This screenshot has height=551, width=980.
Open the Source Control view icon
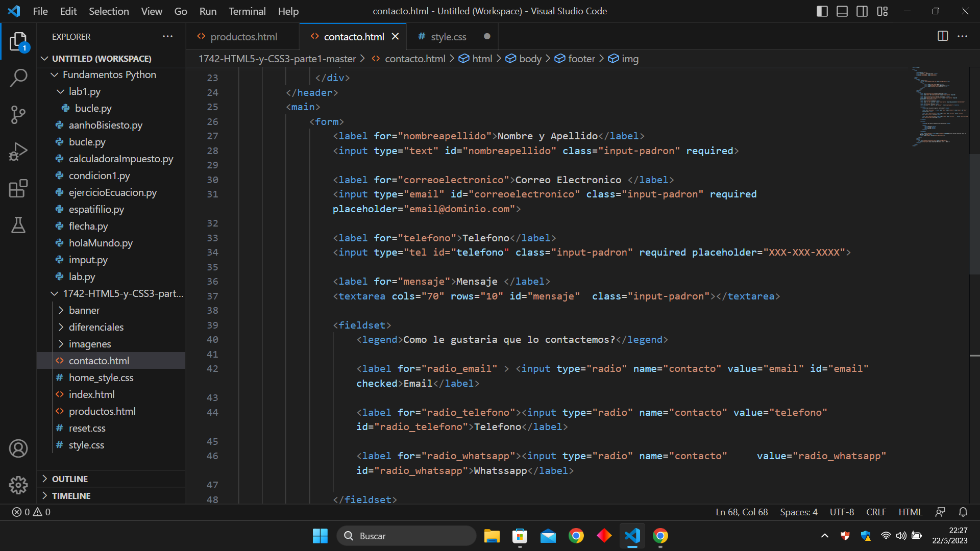pos(18,115)
